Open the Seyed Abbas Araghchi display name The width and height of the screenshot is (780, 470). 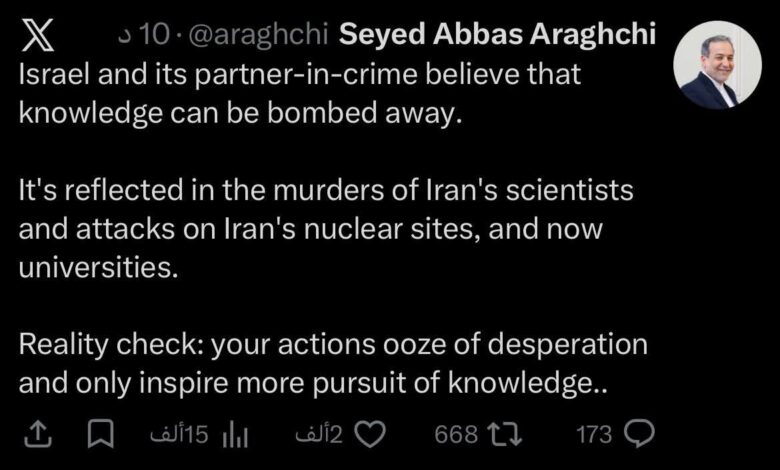pos(498,35)
